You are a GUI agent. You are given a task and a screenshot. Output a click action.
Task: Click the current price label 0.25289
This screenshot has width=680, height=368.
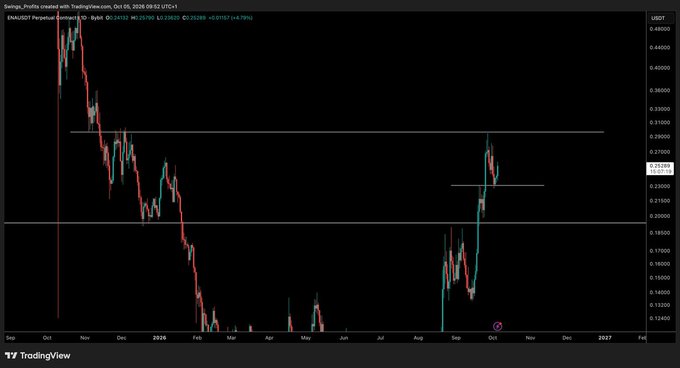660,169
